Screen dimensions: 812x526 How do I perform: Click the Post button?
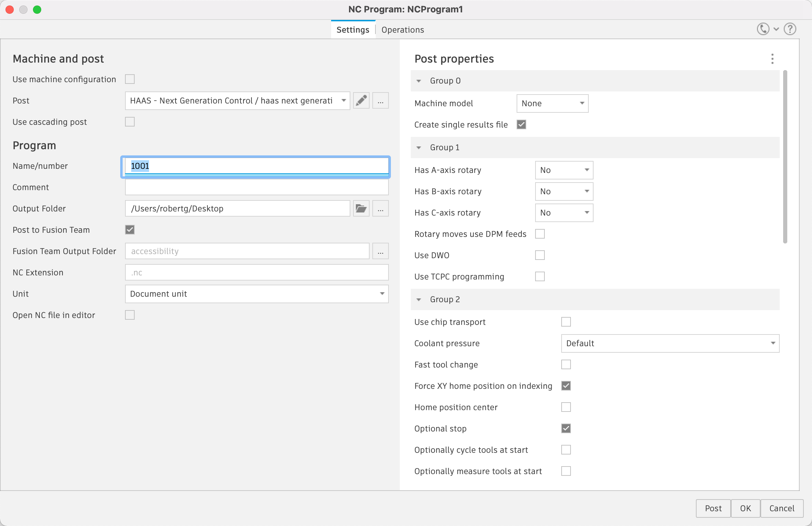point(713,508)
